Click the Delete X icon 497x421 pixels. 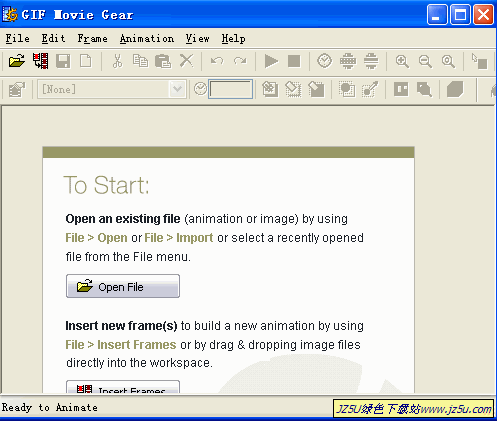coord(186,61)
